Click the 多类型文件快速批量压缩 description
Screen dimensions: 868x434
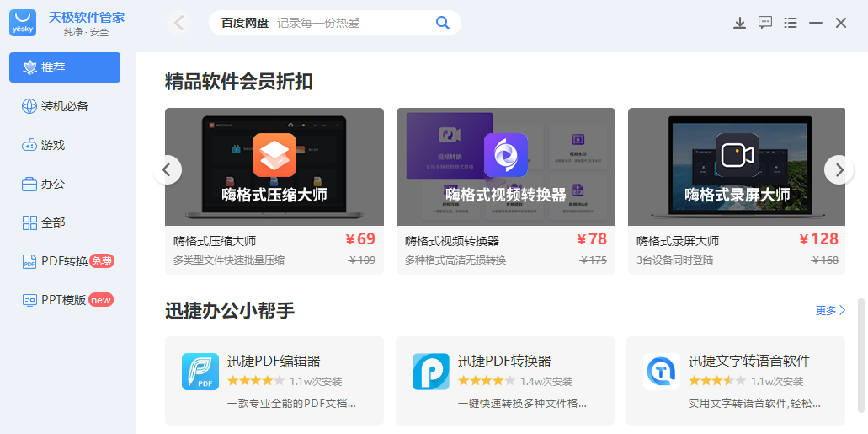click(x=229, y=260)
